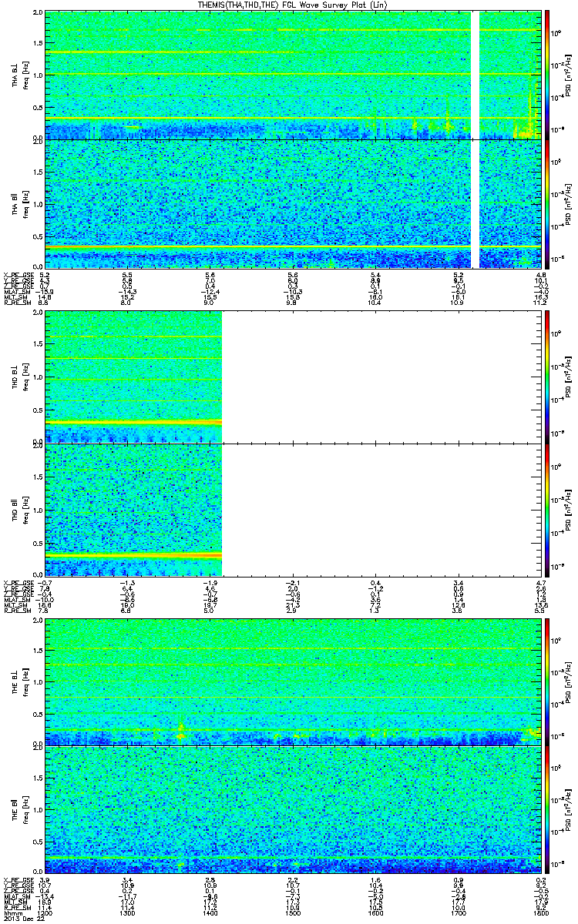This screenshot has width=578, height=924.
Task: Click the '1300' time tick label
Action: coord(128,913)
